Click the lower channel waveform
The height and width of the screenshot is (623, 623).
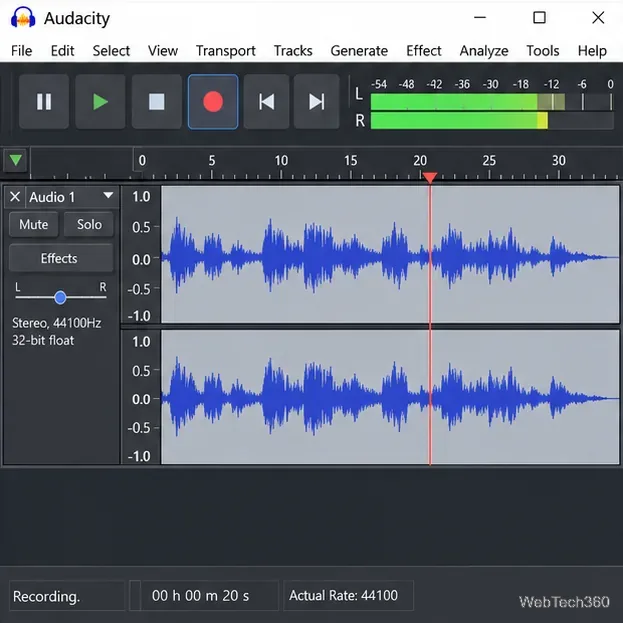390,397
